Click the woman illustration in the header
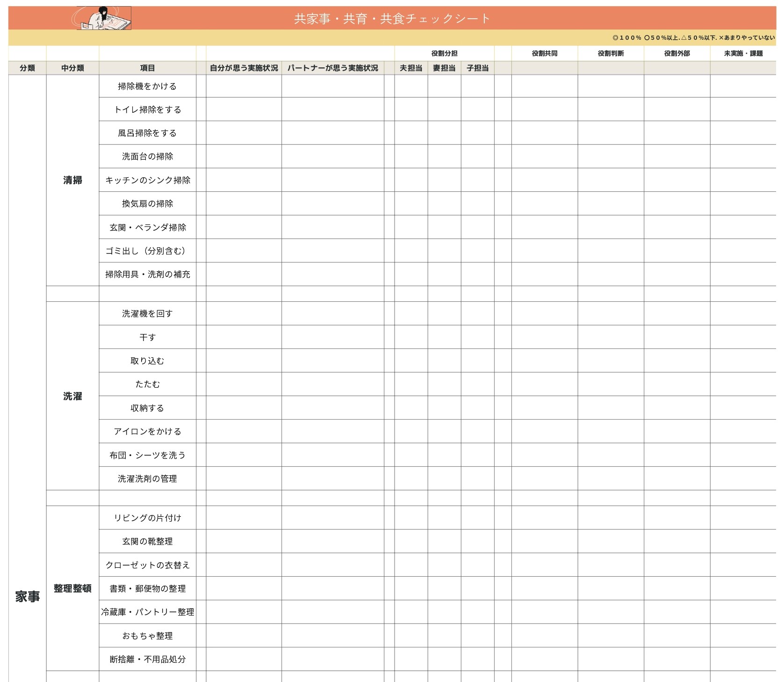Viewport: 784px width, 682px height. 103,18
